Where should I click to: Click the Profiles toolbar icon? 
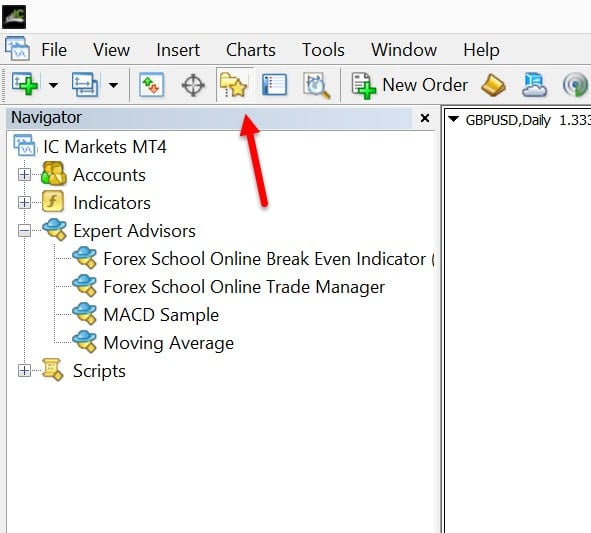tap(85, 84)
